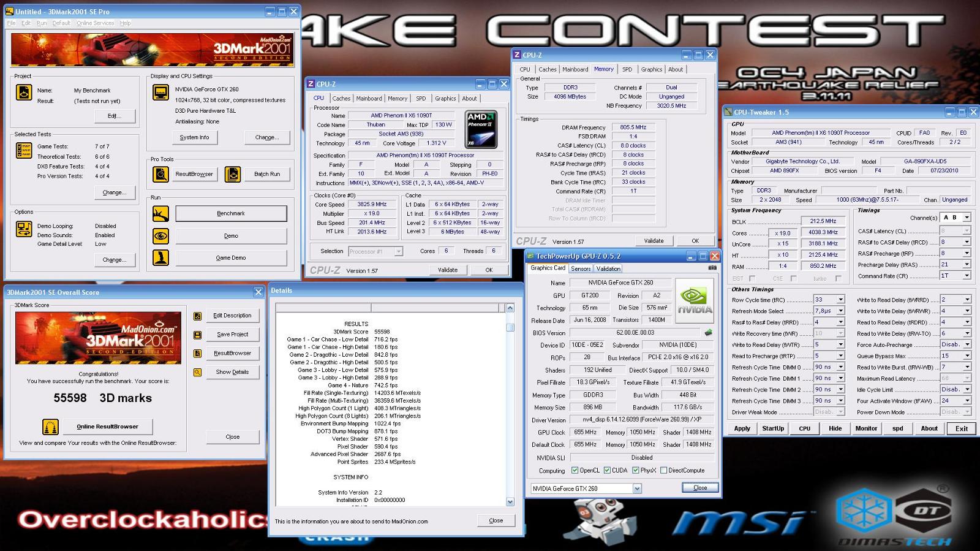Click the Display and CPU Settings monitor icon

pyautogui.click(x=160, y=93)
